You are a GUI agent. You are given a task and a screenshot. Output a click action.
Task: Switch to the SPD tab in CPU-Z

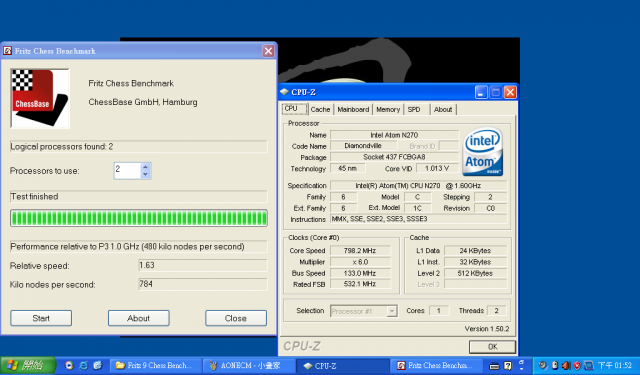coord(414,109)
